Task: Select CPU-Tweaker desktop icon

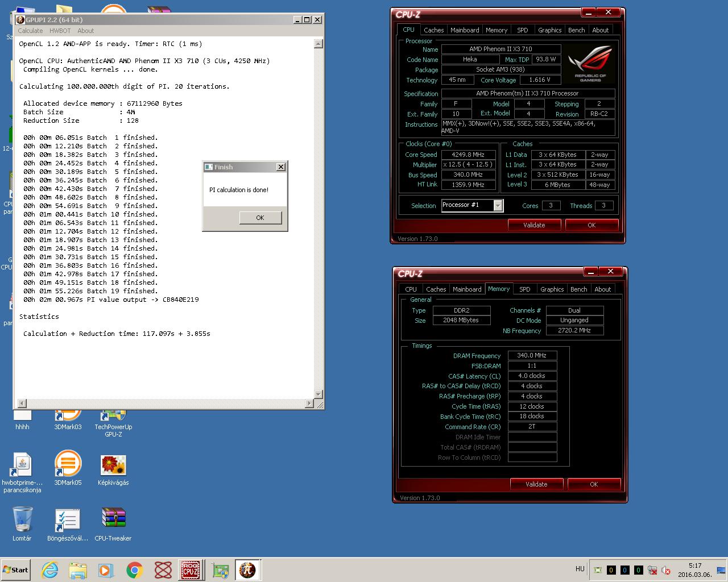Action: click(x=113, y=523)
